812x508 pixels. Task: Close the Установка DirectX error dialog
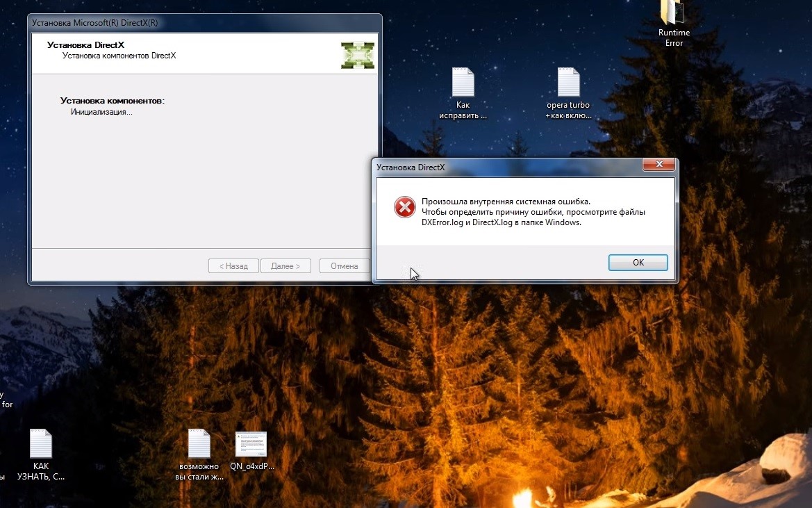pyautogui.click(x=658, y=165)
